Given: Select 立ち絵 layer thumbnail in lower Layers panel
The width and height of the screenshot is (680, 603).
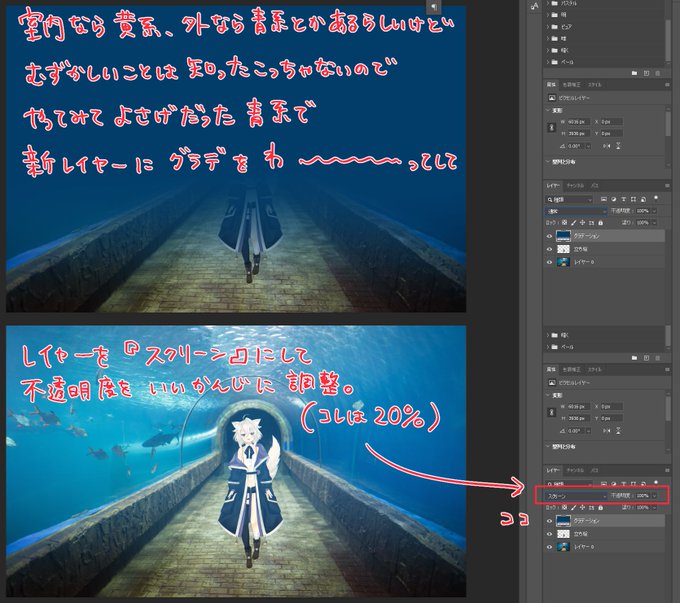Looking at the screenshot, I should [x=563, y=534].
